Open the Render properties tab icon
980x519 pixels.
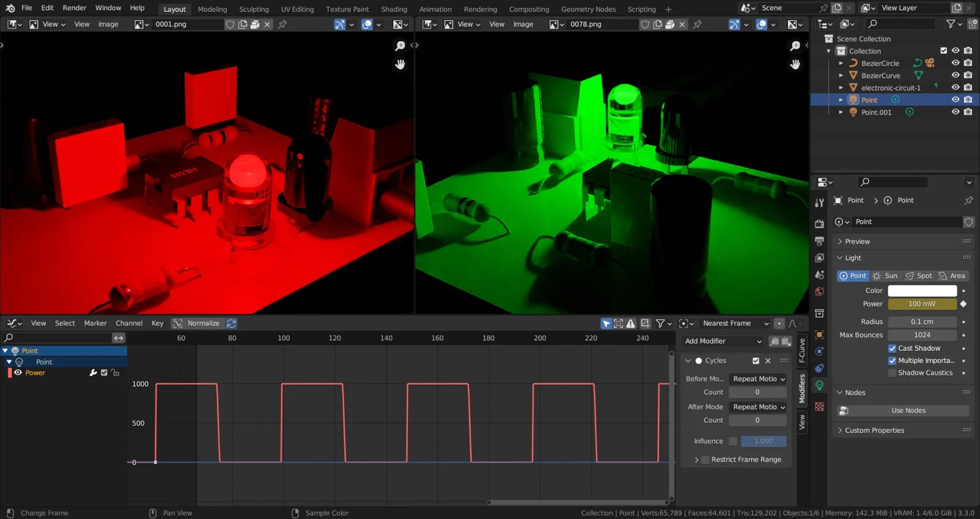click(x=820, y=224)
